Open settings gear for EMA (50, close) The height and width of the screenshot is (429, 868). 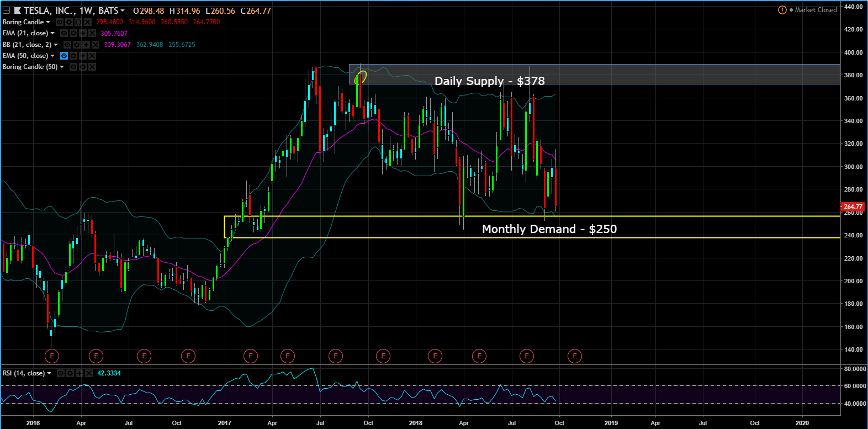coord(73,56)
